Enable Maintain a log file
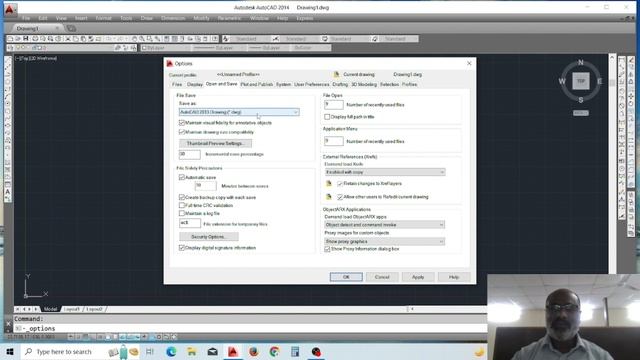Image resolution: width=640 pixels, height=360 pixels. [x=182, y=213]
